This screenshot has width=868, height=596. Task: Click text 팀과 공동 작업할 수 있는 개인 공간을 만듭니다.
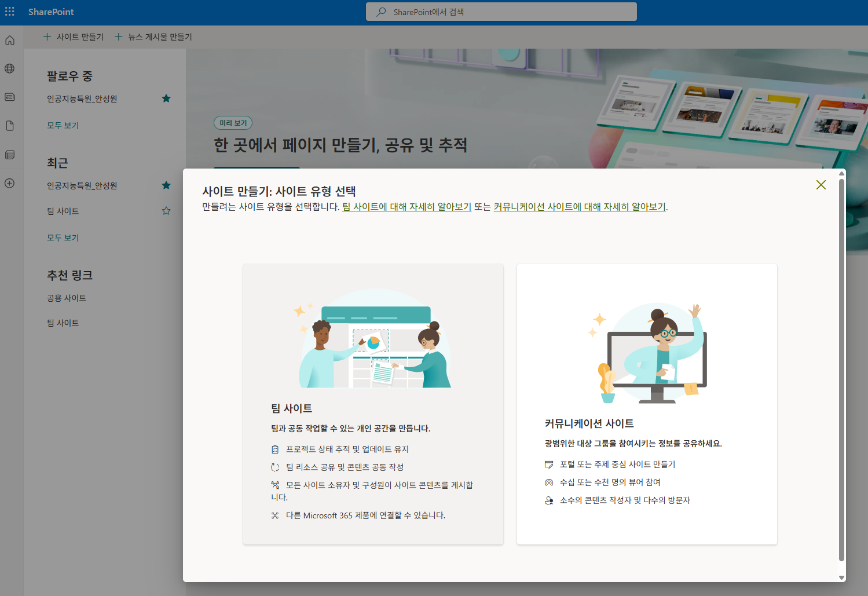point(351,429)
